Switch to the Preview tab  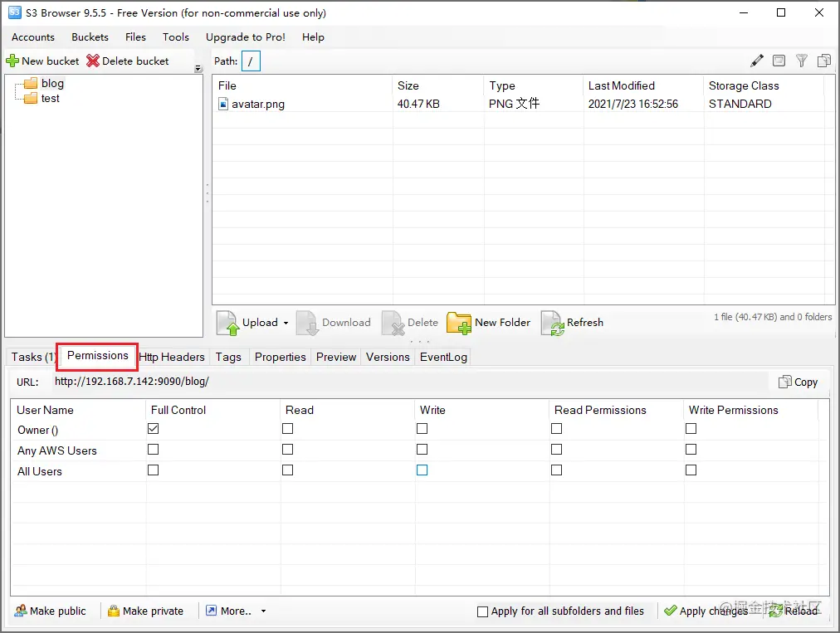(x=336, y=358)
